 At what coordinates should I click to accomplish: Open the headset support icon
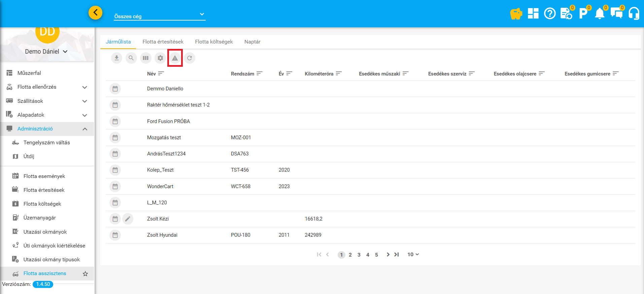[634, 14]
